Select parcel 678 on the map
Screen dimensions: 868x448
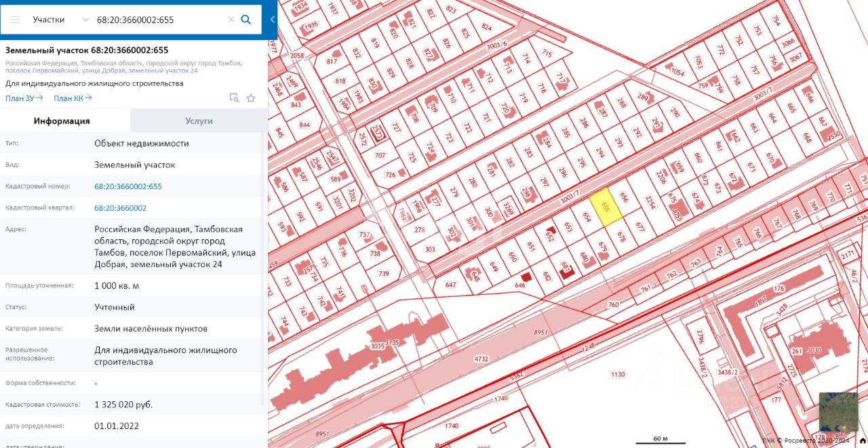(620, 236)
